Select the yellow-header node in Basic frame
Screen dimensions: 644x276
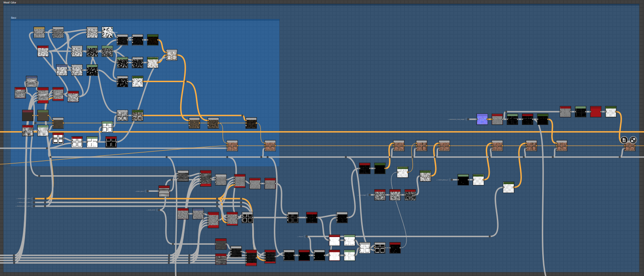(x=39, y=33)
